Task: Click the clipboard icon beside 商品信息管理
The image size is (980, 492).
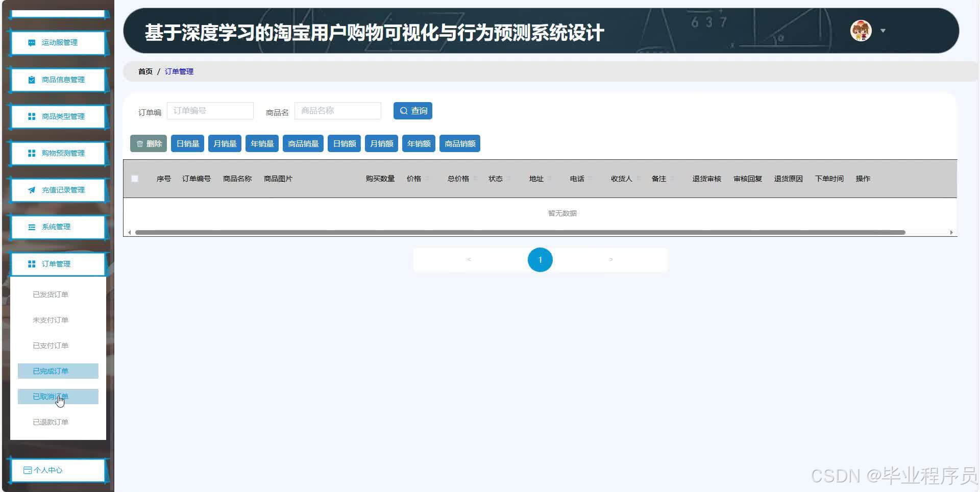Action: tap(32, 80)
